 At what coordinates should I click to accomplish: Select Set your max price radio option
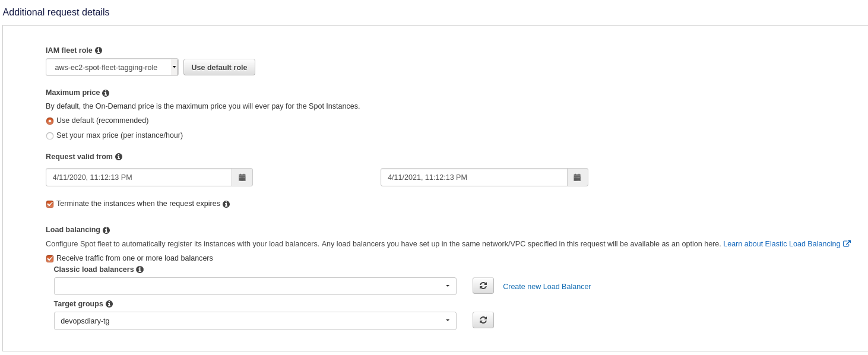click(x=50, y=136)
